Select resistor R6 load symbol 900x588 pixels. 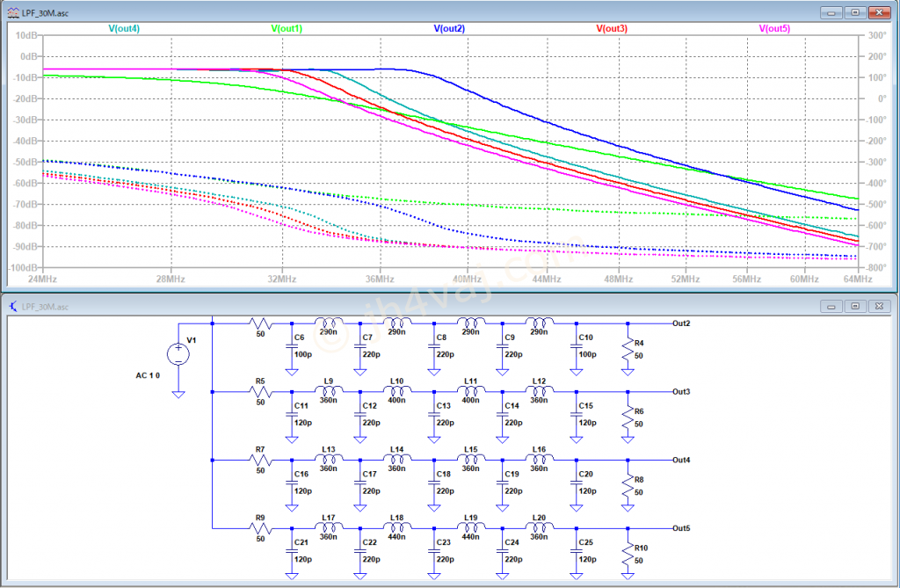(628, 418)
